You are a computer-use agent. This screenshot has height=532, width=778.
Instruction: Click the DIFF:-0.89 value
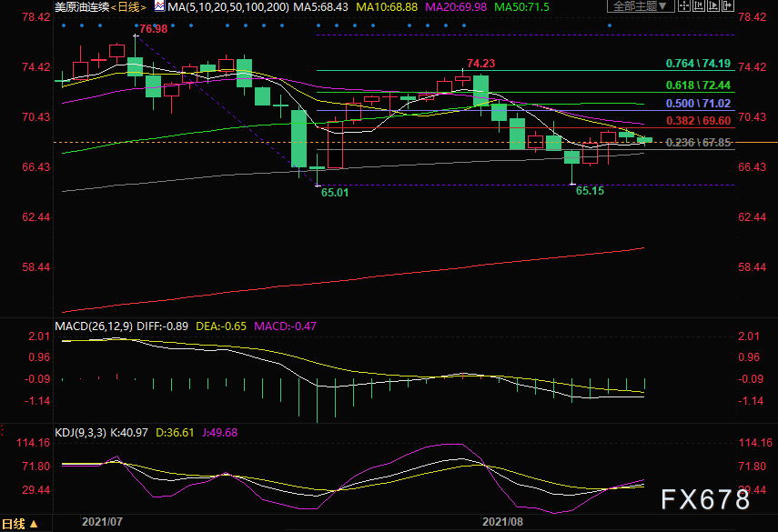point(162,326)
